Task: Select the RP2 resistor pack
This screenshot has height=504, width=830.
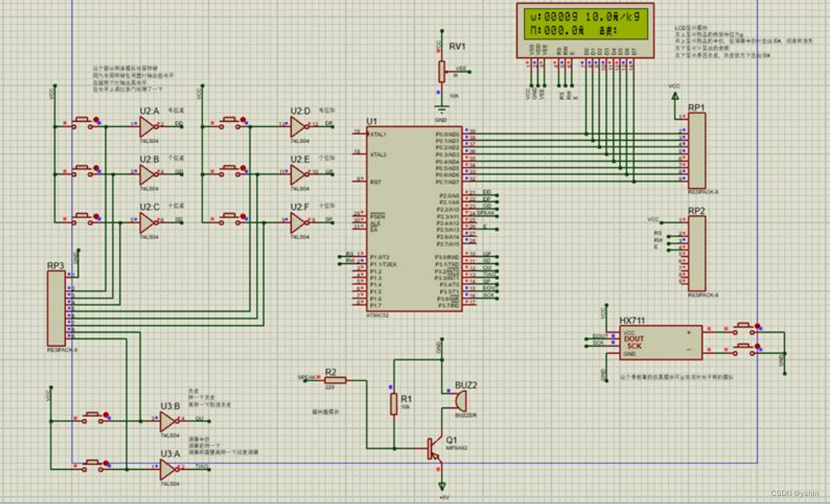Action: pos(697,253)
